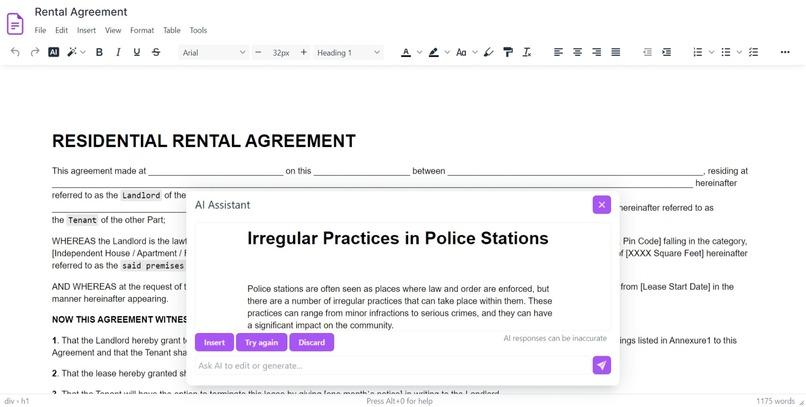Click the Remove formatting icon

point(526,52)
